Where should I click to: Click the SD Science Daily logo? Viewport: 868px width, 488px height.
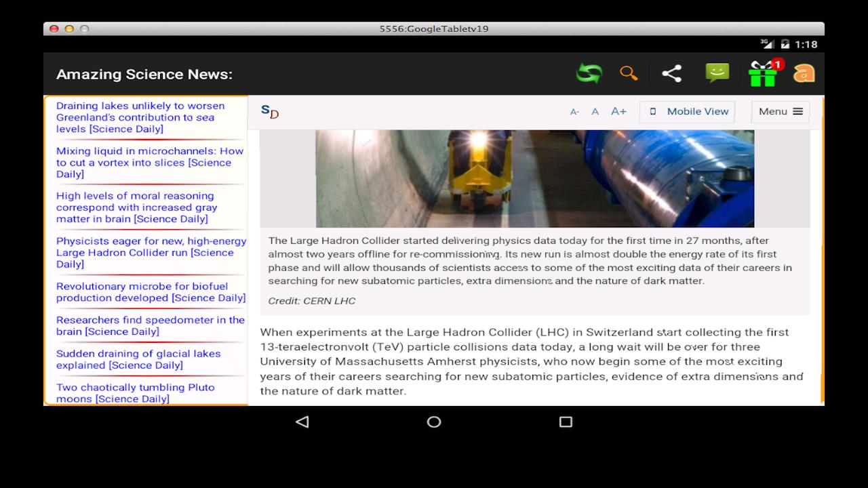(x=270, y=112)
